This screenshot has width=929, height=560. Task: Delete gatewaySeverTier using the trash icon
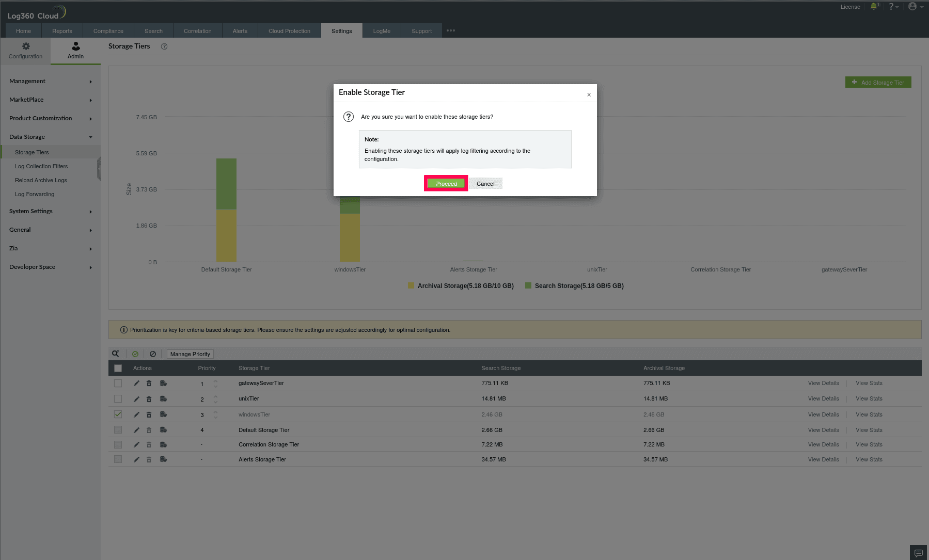tap(149, 383)
